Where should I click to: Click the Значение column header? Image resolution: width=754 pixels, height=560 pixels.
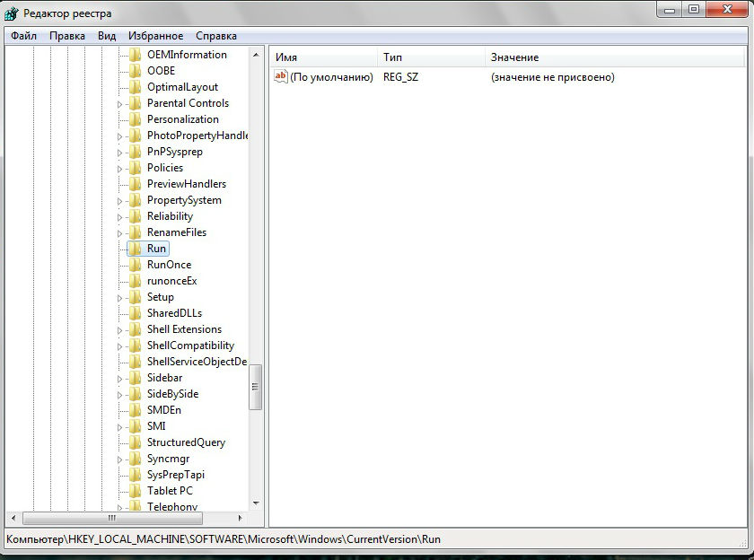(x=610, y=57)
